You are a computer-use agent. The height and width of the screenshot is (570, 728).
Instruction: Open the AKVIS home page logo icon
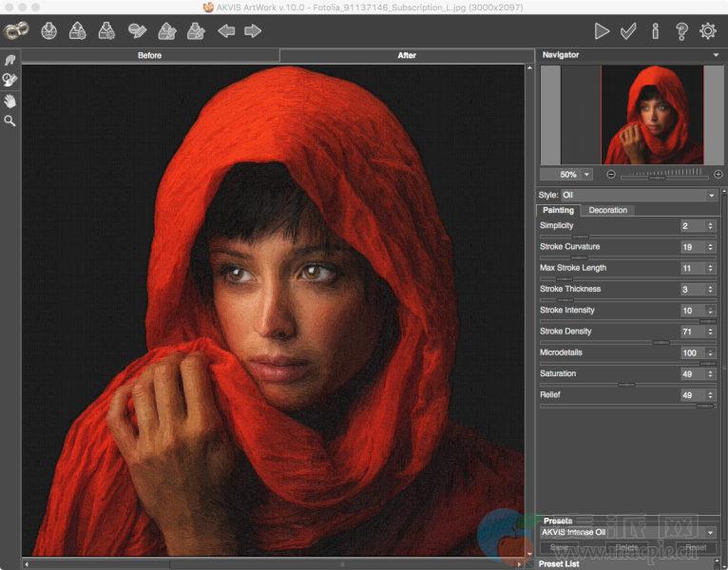[16, 31]
